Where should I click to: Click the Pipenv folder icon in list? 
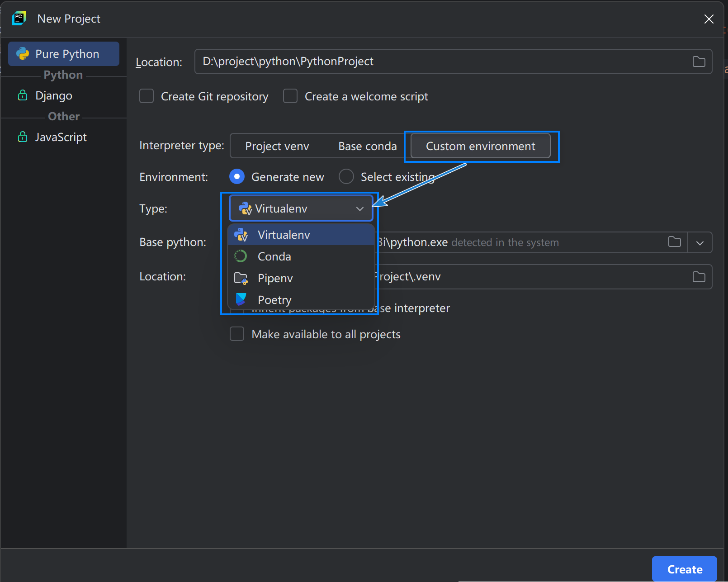click(241, 278)
